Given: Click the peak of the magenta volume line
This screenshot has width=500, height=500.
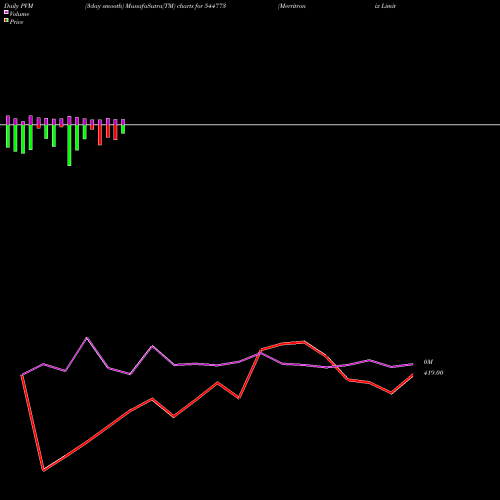Looking at the screenshot, I should 87,338.
